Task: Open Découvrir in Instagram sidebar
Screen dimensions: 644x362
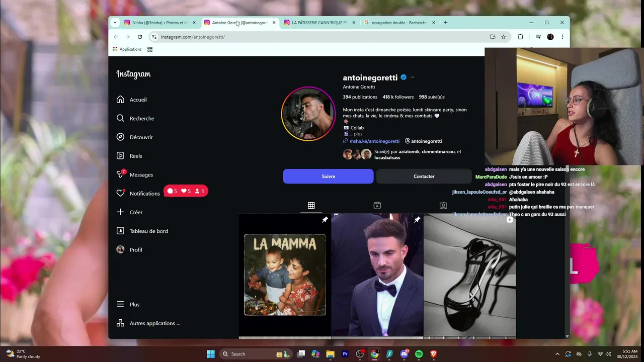Action: pyautogui.click(x=134, y=137)
